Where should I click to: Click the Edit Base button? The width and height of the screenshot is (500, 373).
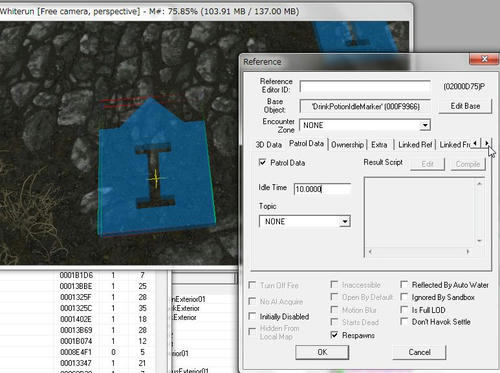click(x=465, y=106)
